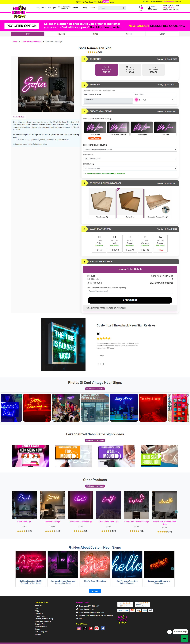Click the optional Email Address field

coord(130,291)
